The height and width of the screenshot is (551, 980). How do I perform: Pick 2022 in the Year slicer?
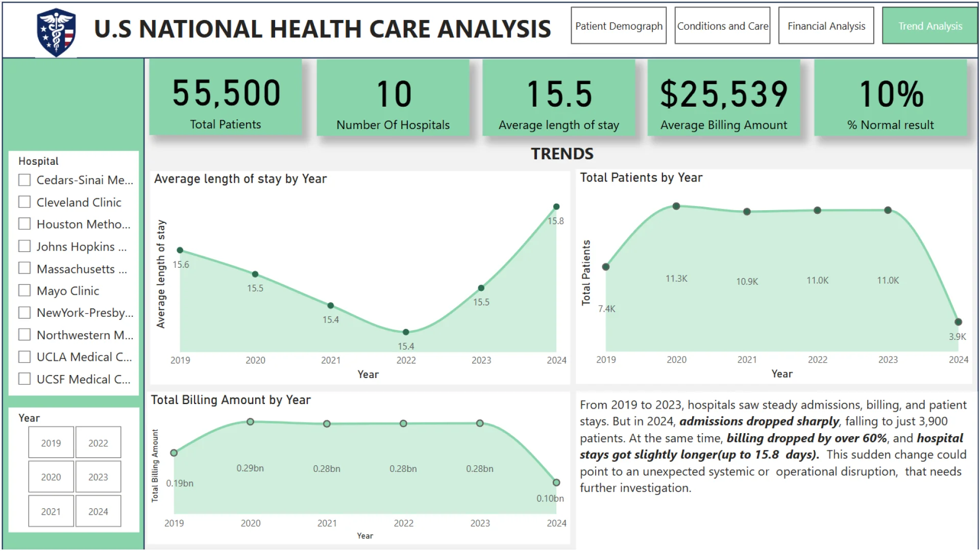coord(98,443)
